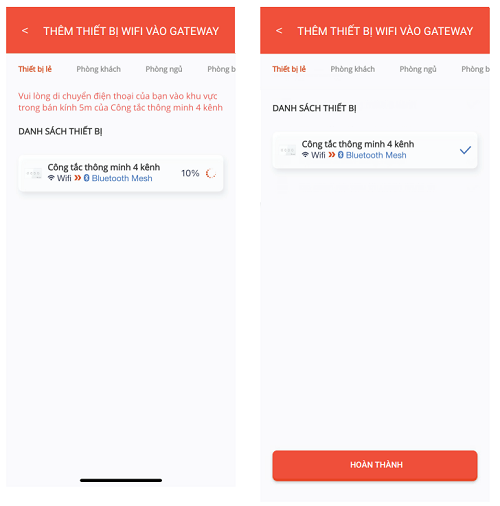Click the switch thumbnail in left device card

coord(34,173)
